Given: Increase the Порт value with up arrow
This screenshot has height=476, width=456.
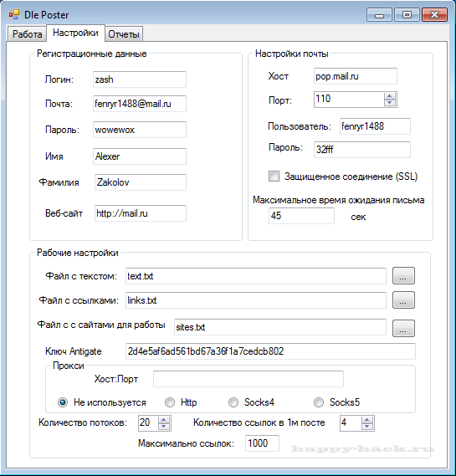Looking at the screenshot, I should pos(390,96).
